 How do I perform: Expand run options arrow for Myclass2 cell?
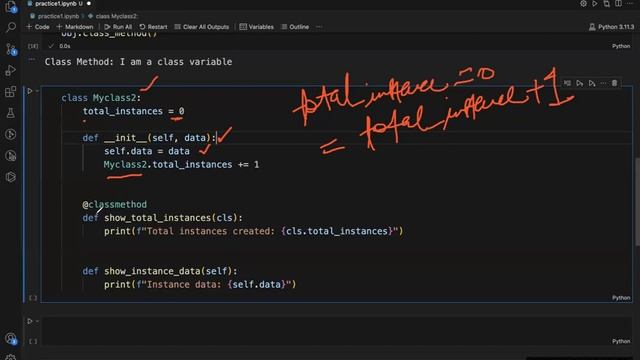point(37,91)
